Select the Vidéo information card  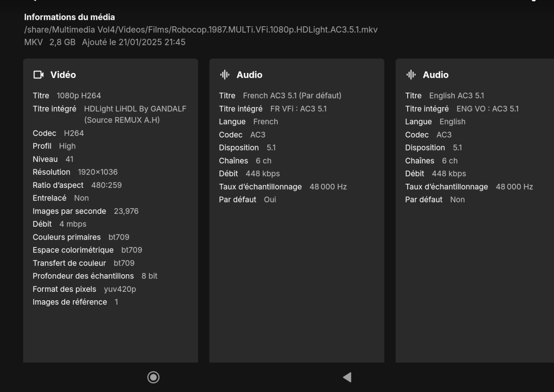111,208
